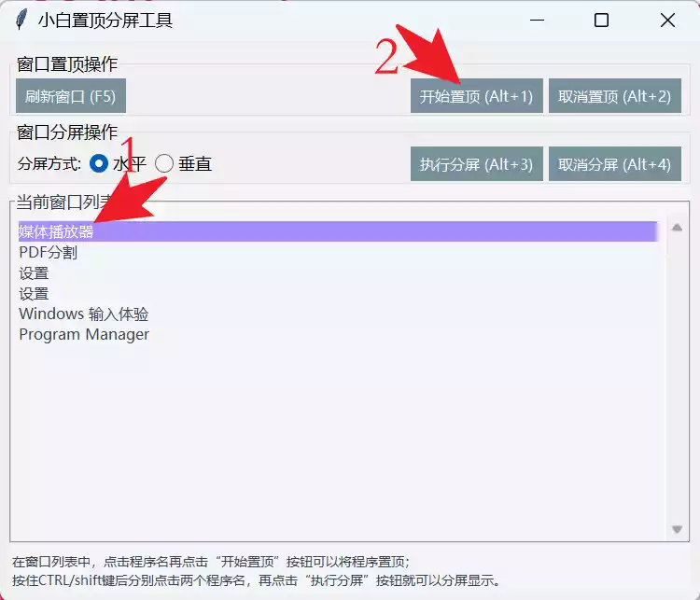700x600 pixels.
Task: Close the 小白置顶分屏工具 window
Action: click(667, 21)
